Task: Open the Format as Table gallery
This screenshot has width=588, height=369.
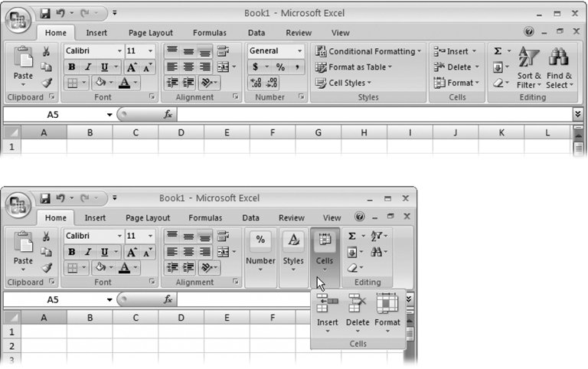Action: click(x=353, y=67)
